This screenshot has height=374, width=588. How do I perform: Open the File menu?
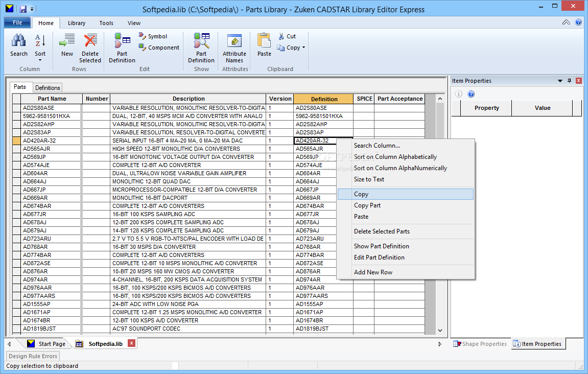point(17,22)
